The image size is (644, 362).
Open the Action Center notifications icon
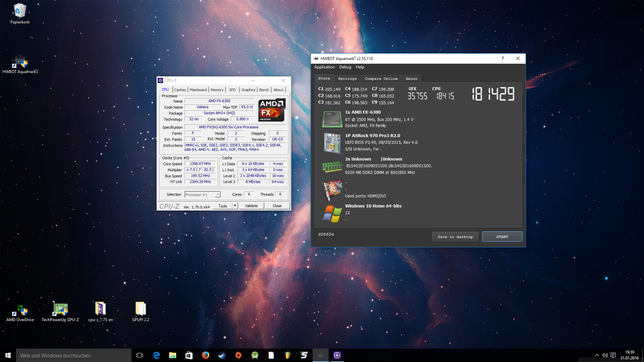[613, 355]
